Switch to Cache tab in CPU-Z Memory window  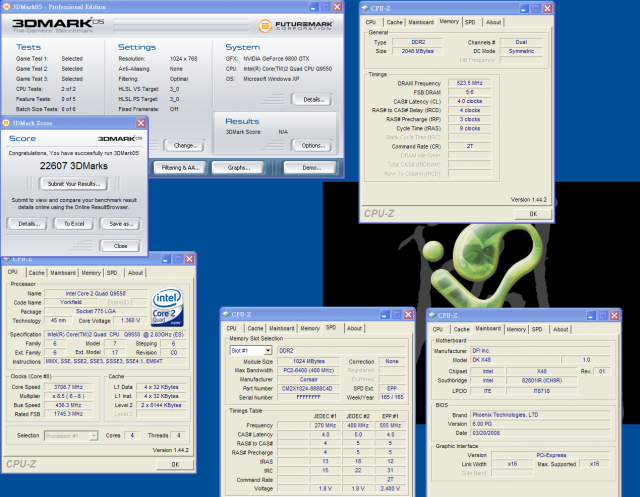tap(394, 22)
